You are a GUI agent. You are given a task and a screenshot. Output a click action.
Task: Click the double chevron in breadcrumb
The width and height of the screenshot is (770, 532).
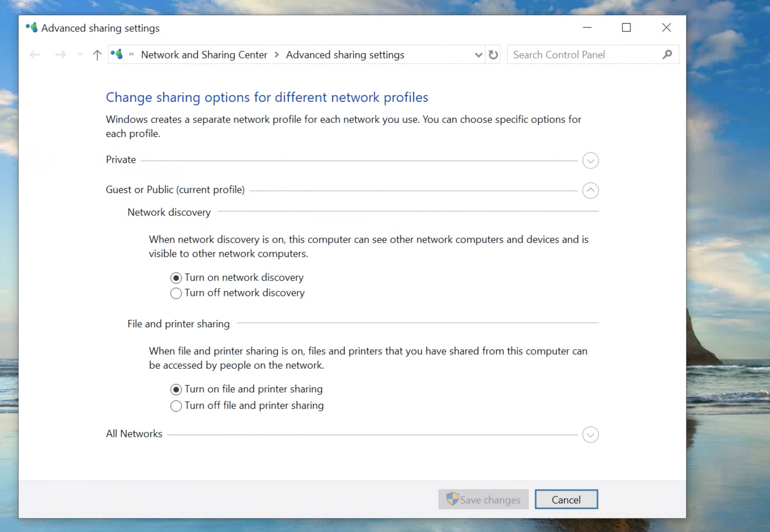pos(131,54)
